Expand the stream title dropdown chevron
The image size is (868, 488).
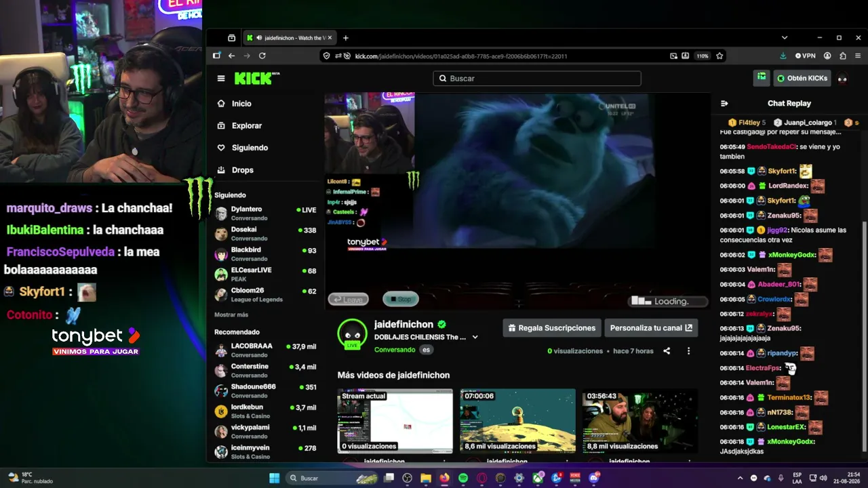point(475,337)
